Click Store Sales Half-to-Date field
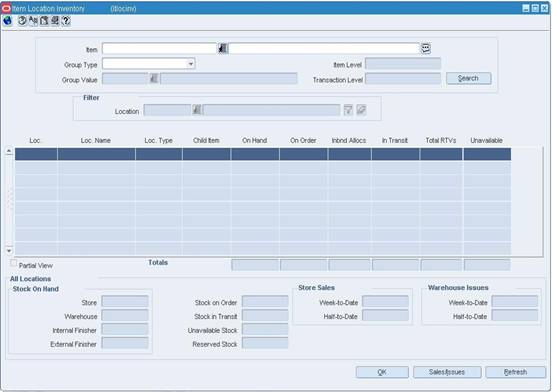 385,315
